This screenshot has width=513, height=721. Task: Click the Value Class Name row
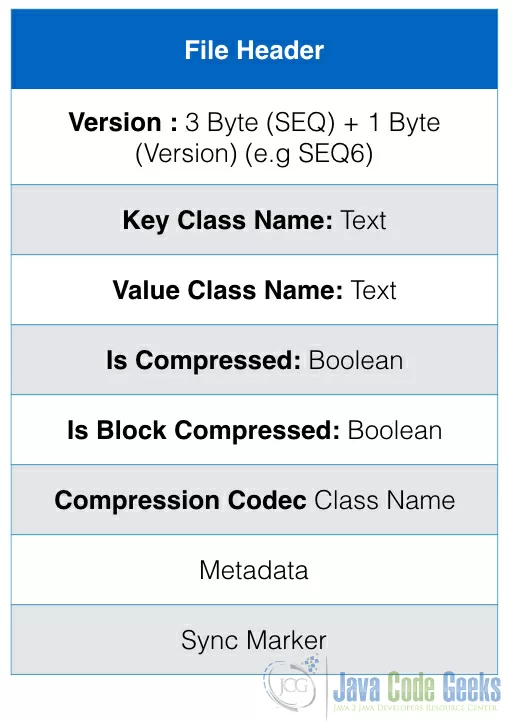254,290
